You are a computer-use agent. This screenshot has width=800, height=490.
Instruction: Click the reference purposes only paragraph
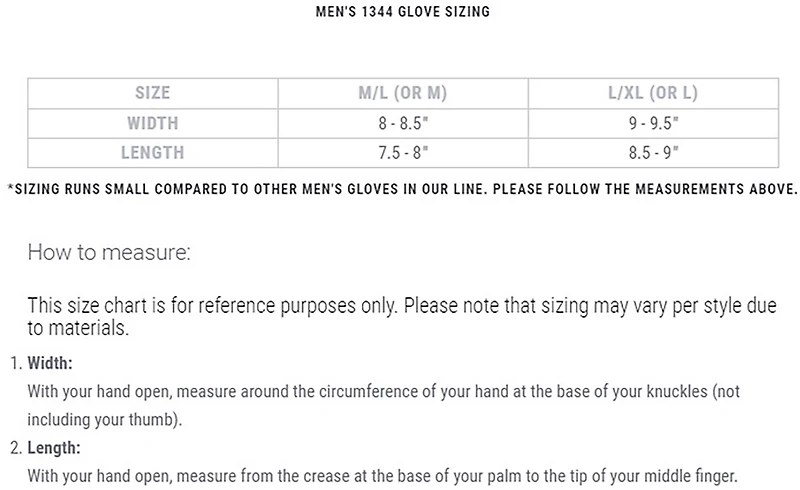[x=402, y=316]
